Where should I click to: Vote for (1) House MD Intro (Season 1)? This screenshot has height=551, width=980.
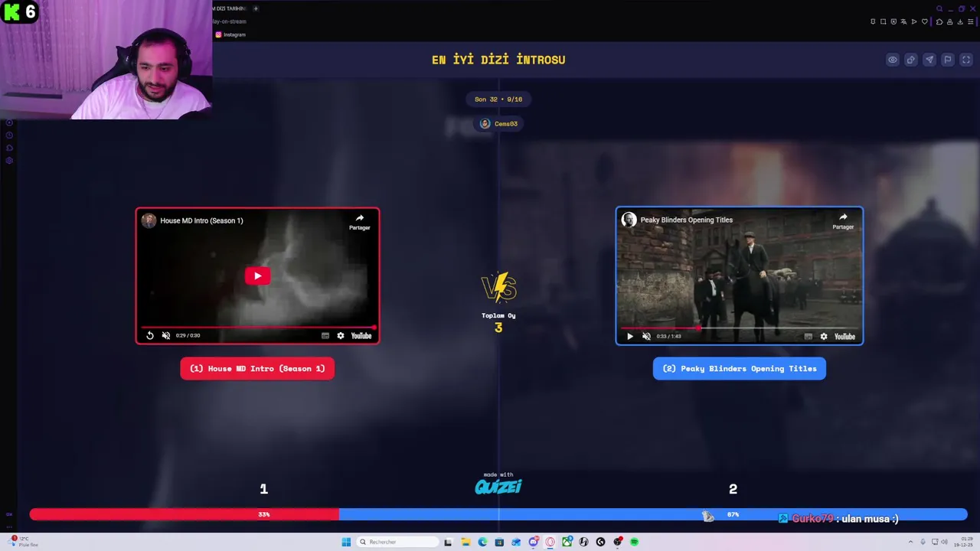257,368
